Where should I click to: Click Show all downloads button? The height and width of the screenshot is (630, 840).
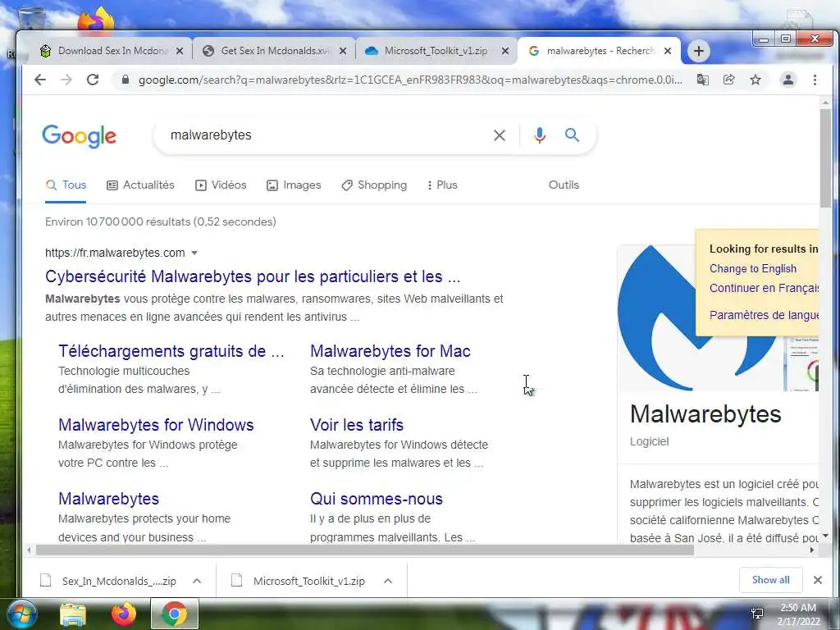(770, 580)
